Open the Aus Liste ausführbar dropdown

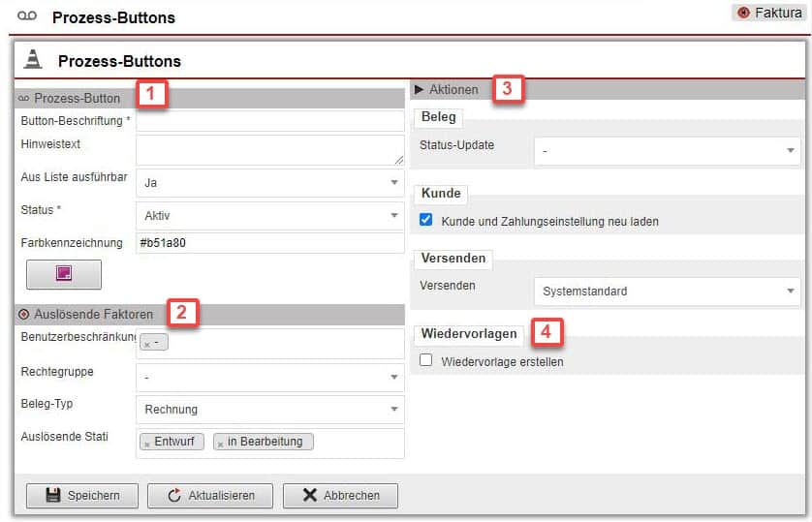[269, 182]
